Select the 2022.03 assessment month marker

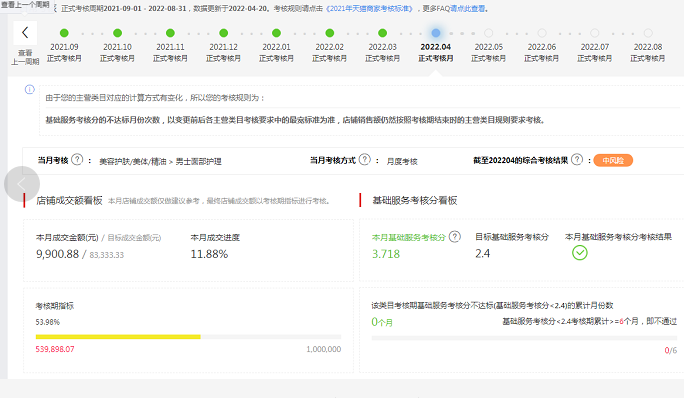[383, 33]
